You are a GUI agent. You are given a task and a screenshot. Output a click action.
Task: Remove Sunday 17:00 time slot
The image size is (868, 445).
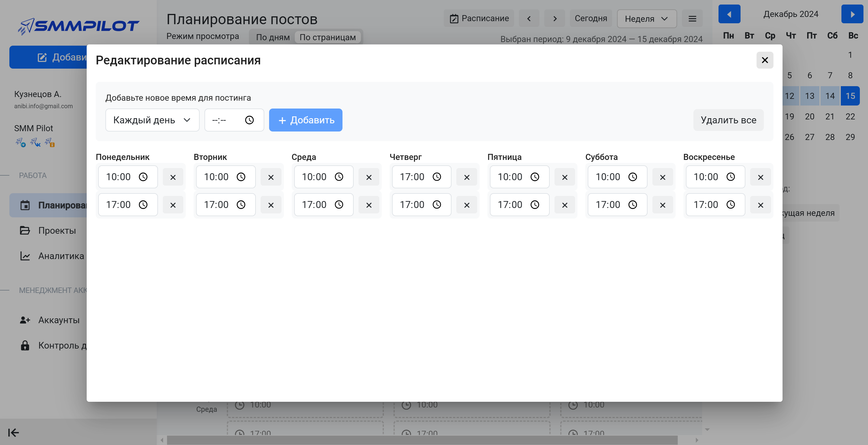coord(760,205)
